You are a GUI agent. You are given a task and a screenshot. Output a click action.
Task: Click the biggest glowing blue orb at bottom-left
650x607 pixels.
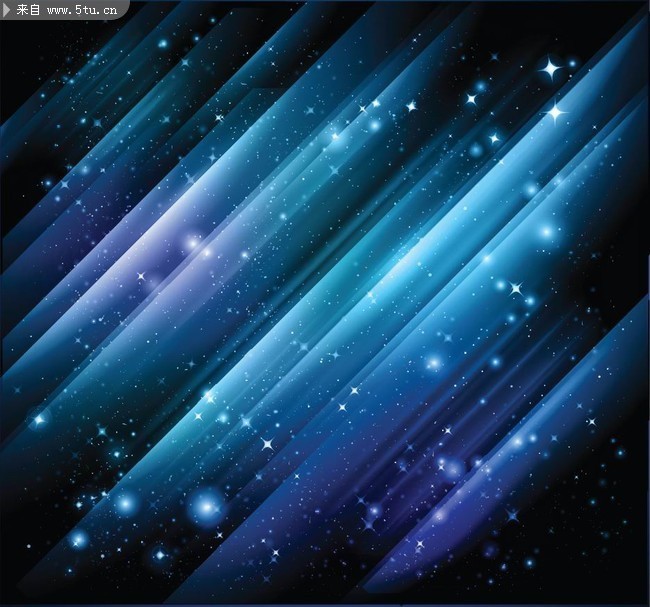click(x=207, y=507)
